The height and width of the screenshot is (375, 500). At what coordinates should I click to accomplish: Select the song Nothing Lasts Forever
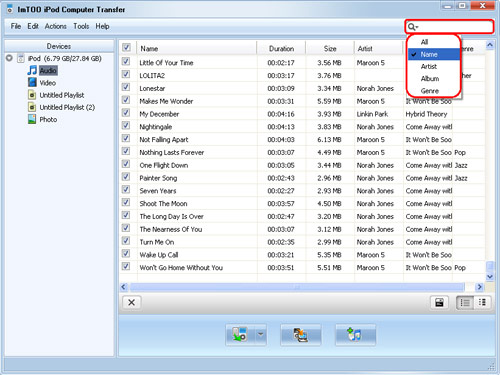pyautogui.click(x=172, y=152)
